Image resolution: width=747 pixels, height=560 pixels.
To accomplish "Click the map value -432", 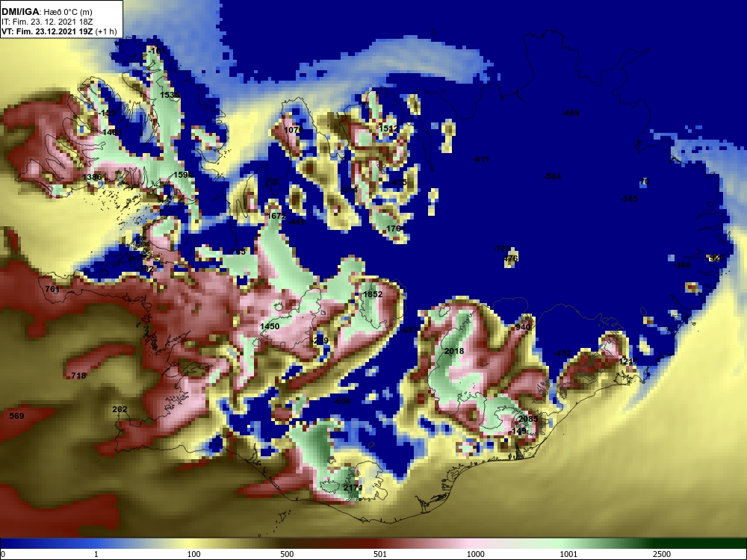I will 562,353.
